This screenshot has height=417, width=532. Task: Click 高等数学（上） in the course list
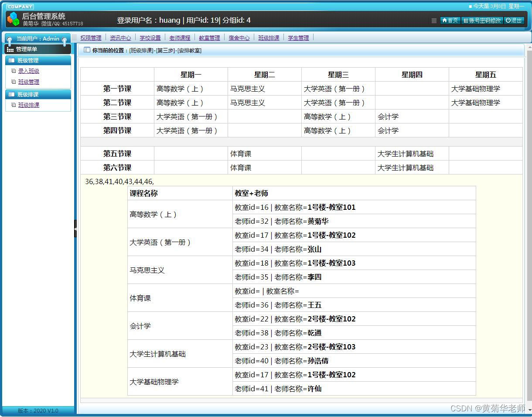[154, 215]
